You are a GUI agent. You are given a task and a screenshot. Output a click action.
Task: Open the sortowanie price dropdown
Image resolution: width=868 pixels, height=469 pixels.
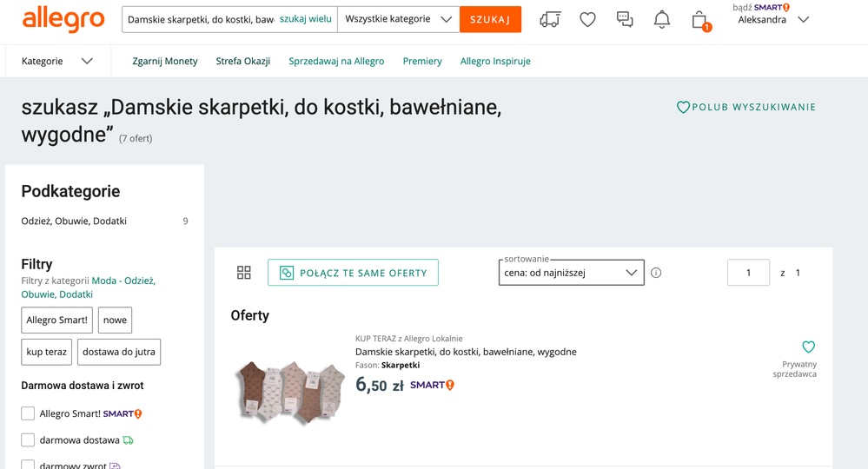pos(572,273)
